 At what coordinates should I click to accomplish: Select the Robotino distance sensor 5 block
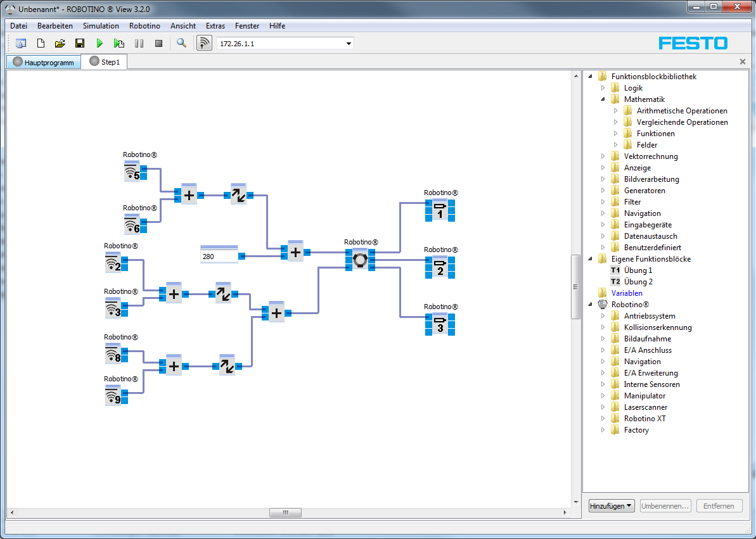[136, 171]
